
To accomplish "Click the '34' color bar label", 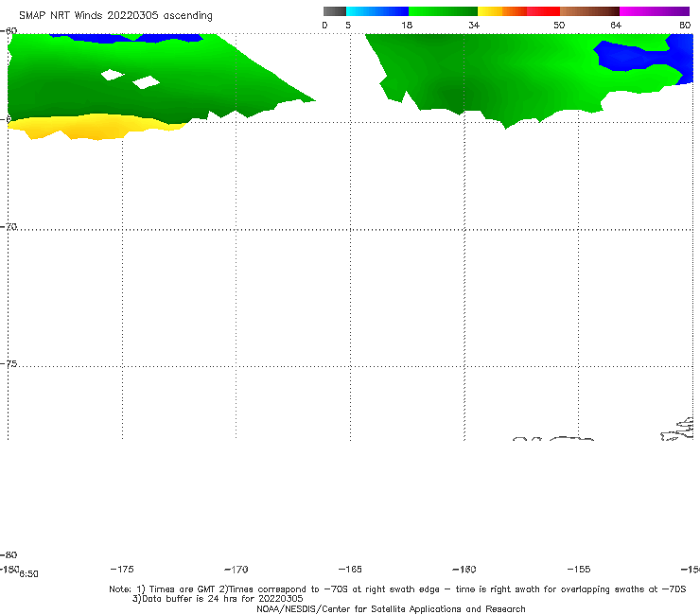I will point(474,26).
